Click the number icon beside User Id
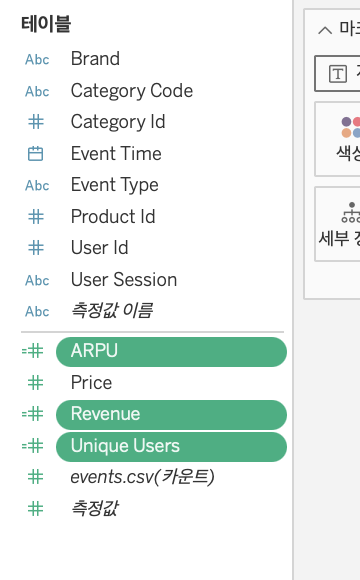Viewport: 360px width, 580px height. pyautogui.click(x=36, y=248)
